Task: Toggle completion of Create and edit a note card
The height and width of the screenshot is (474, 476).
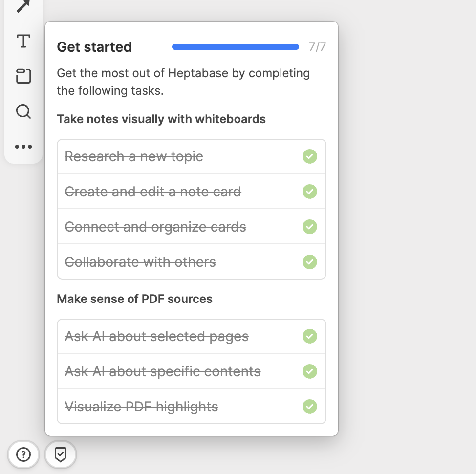Action: point(309,192)
